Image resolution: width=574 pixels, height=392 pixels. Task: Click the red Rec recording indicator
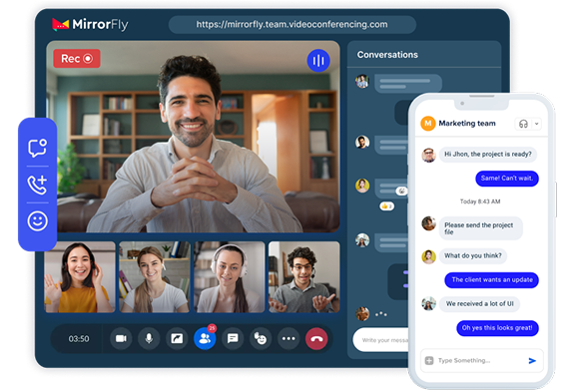77,59
